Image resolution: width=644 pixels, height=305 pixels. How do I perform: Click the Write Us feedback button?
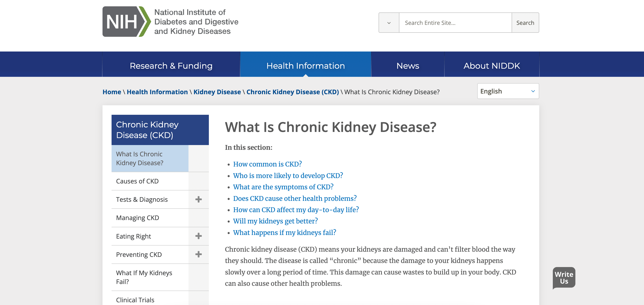point(564,278)
